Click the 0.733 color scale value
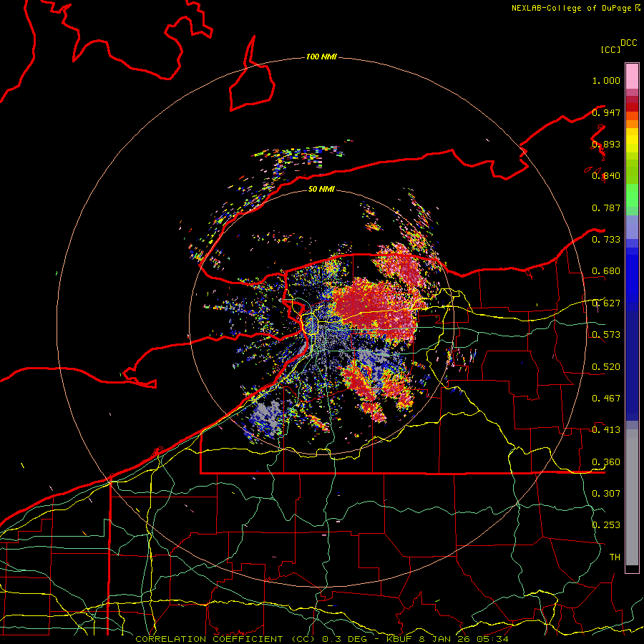The image size is (644, 644). pos(606,240)
